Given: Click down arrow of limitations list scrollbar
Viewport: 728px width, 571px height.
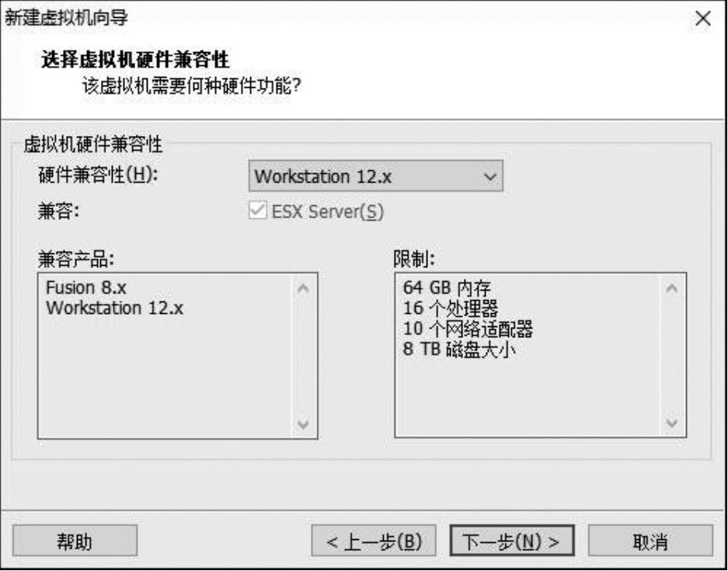Looking at the screenshot, I should pos(671,423).
